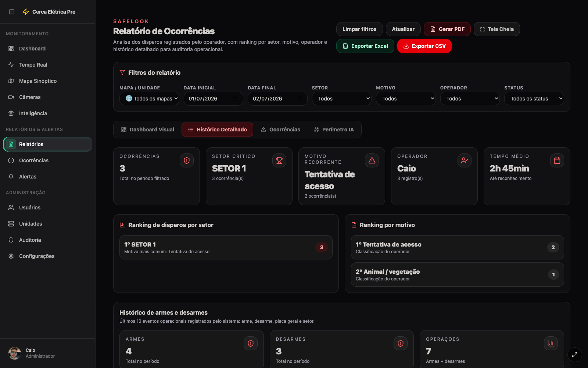
Task: Click the Mapa Sinóptico map icon
Action: (11, 81)
